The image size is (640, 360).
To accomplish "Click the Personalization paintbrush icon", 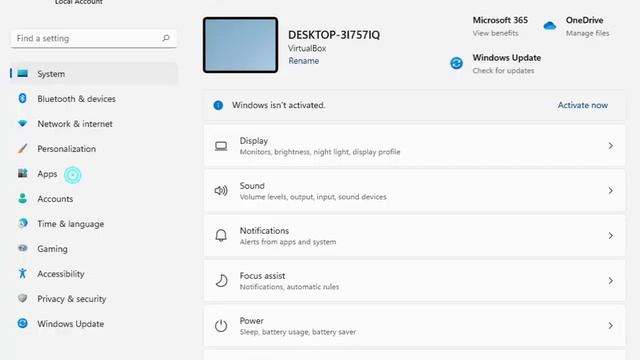I will click(22, 148).
